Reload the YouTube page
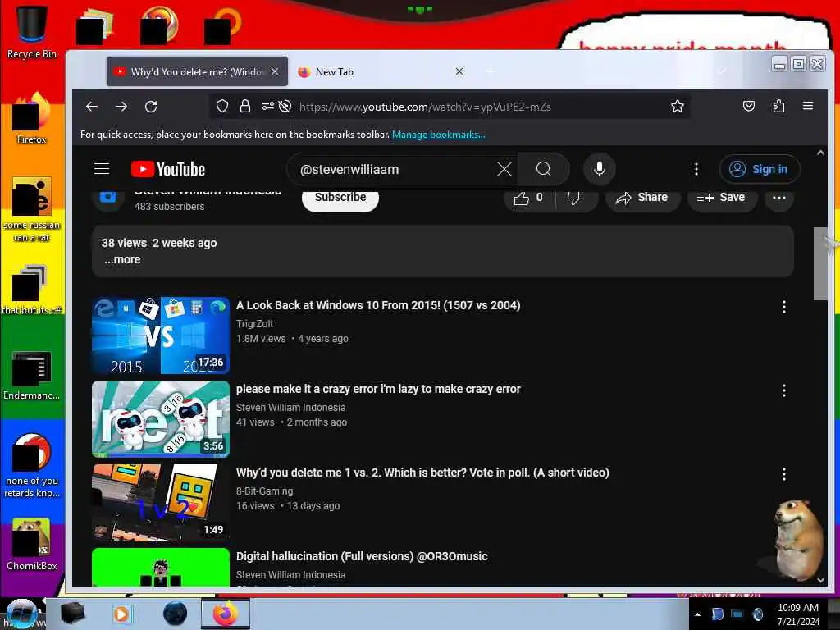840x630 pixels. point(151,107)
